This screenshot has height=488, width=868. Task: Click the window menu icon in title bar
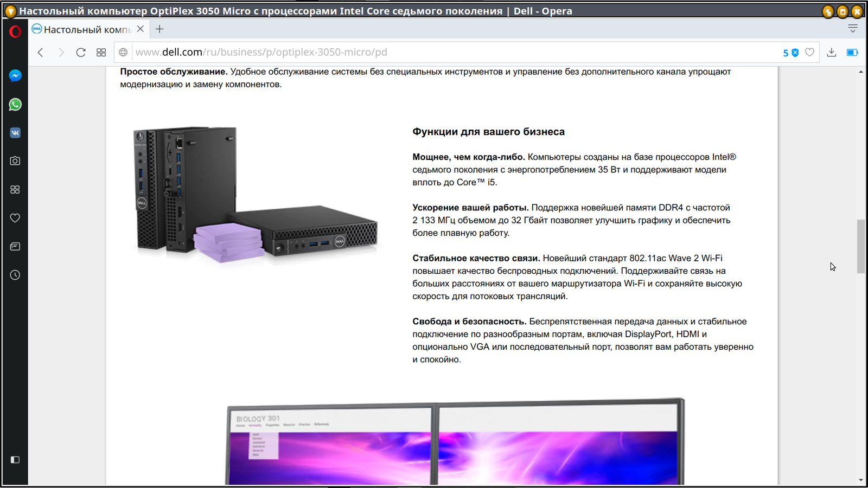[x=10, y=11]
